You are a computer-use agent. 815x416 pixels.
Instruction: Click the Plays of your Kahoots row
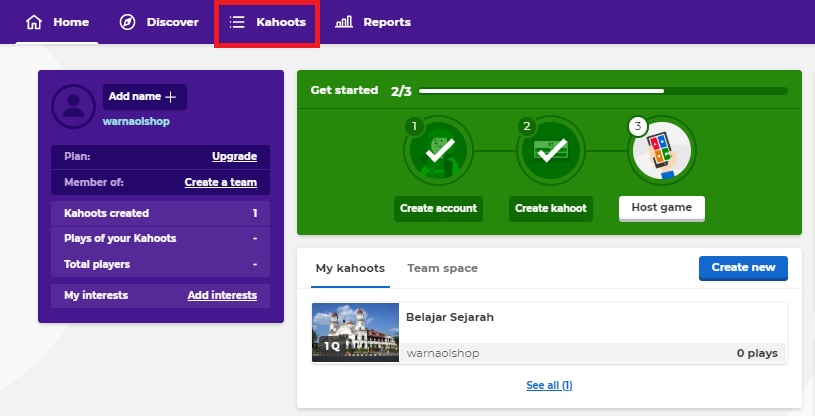point(161,239)
